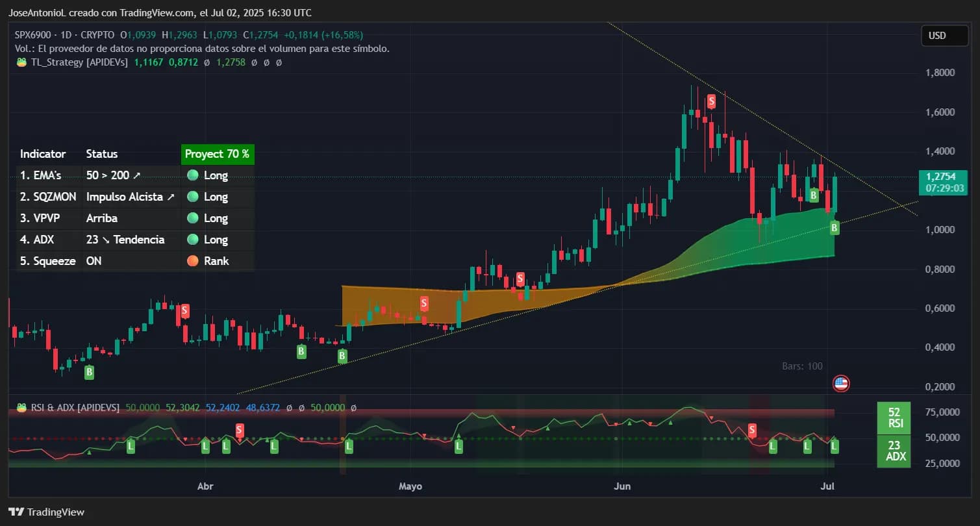Select the last L marker in RSI pane under July
Image resolution: width=980 pixels, height=526 pixels.
point(835,446)
